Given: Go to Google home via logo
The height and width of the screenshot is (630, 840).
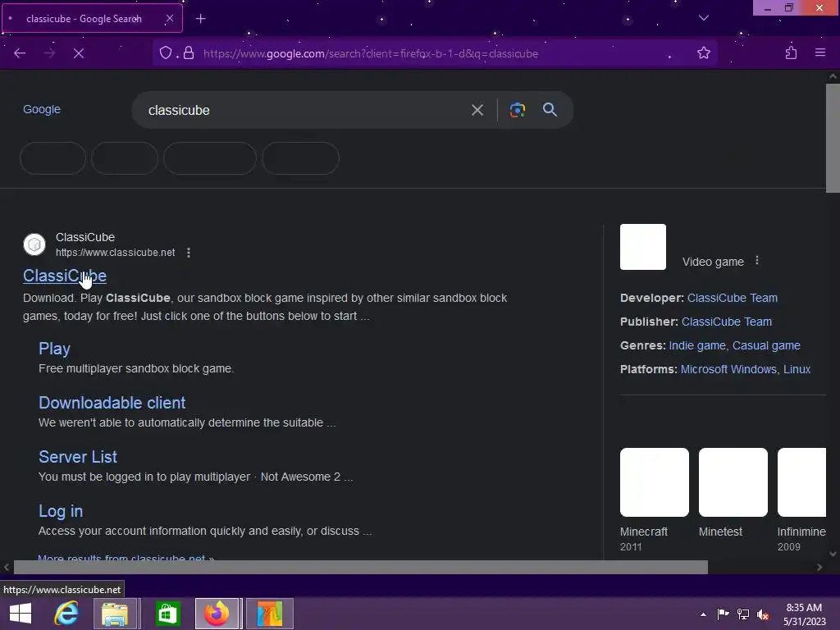Looking at the screenshot, I should 42,109.
